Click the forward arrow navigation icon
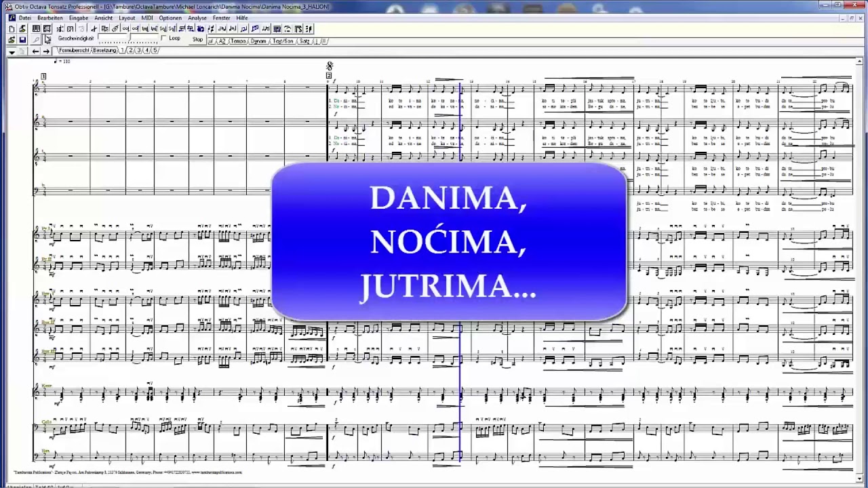The image size is (868, 488). (x=46, y=51)
